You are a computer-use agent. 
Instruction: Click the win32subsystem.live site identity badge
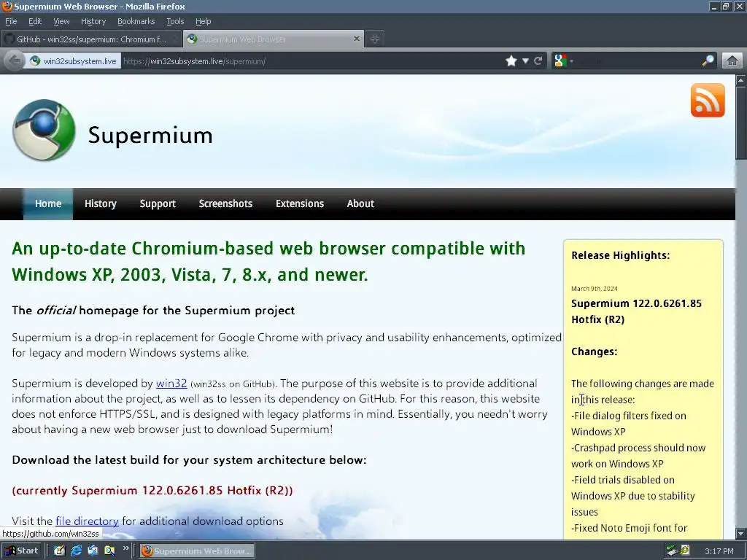[74, 61]
